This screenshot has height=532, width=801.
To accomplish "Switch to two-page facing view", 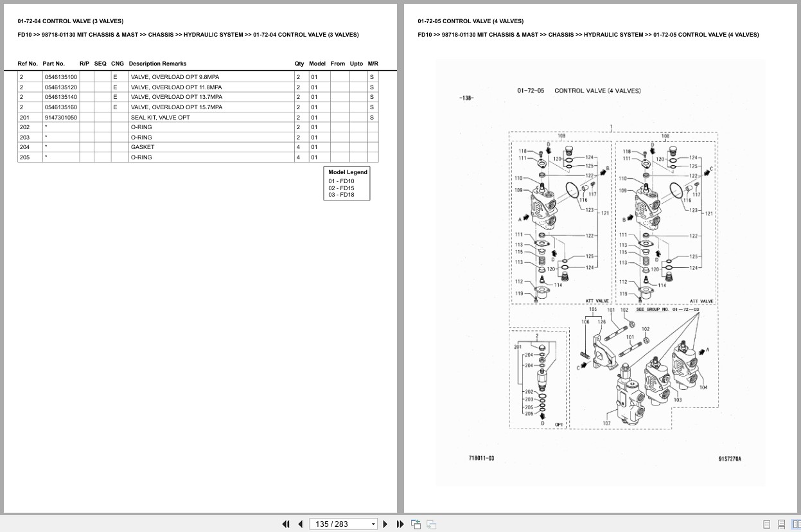I will point(795,524).
